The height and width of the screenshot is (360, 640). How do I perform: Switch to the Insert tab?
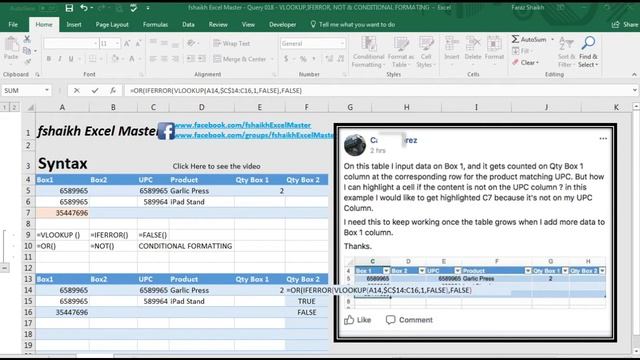(x=74, y=24)
